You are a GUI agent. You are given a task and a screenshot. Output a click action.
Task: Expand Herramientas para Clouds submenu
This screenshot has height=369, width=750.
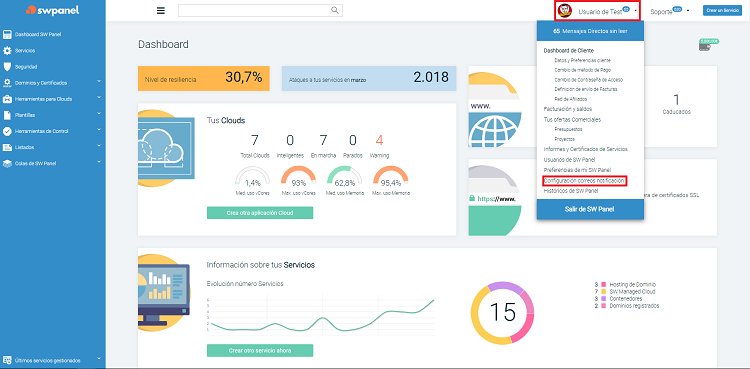click(99, 98)
